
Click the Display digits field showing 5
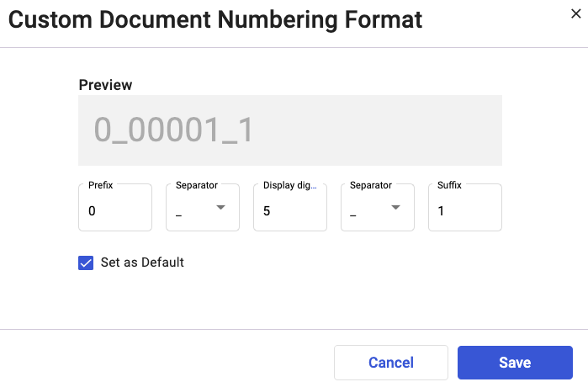click(290, 208)
